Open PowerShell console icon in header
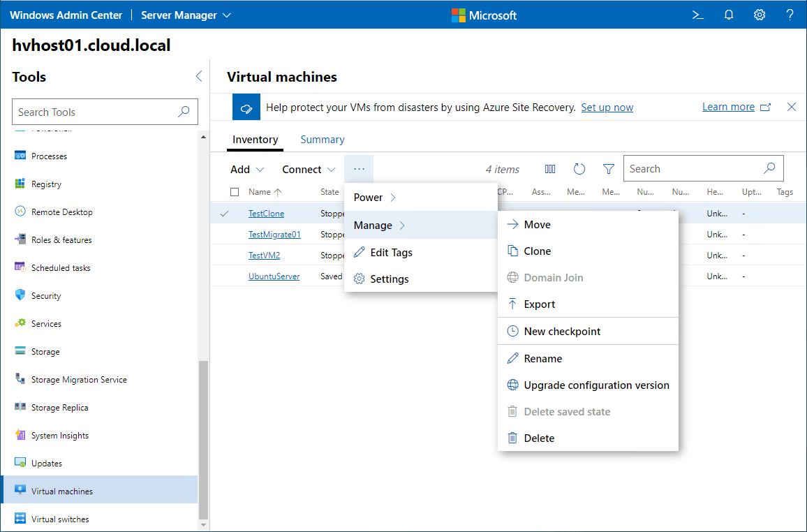This screenshot has width=807, height=532. tap(697, 15)
